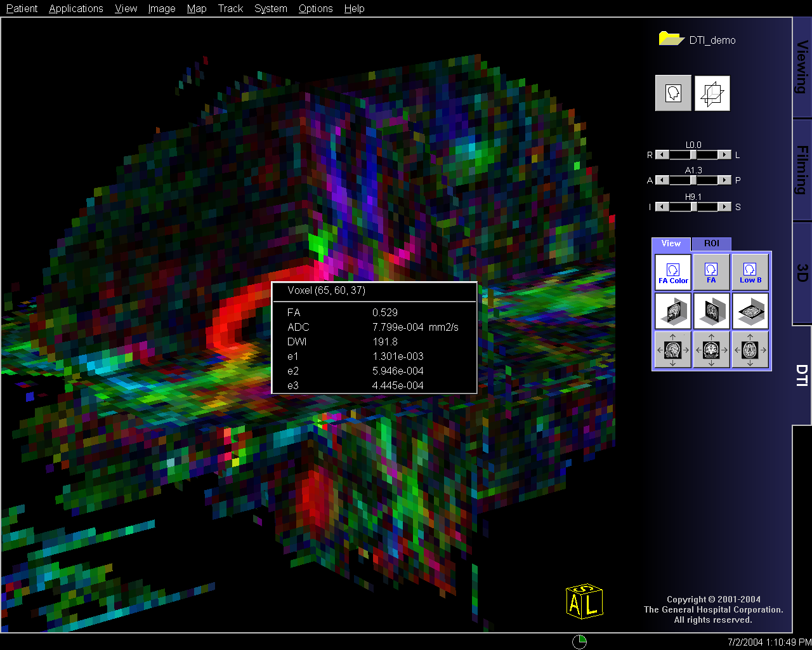Open the Map menu
This screenshot has height=650, width=812.
point(197,8)
